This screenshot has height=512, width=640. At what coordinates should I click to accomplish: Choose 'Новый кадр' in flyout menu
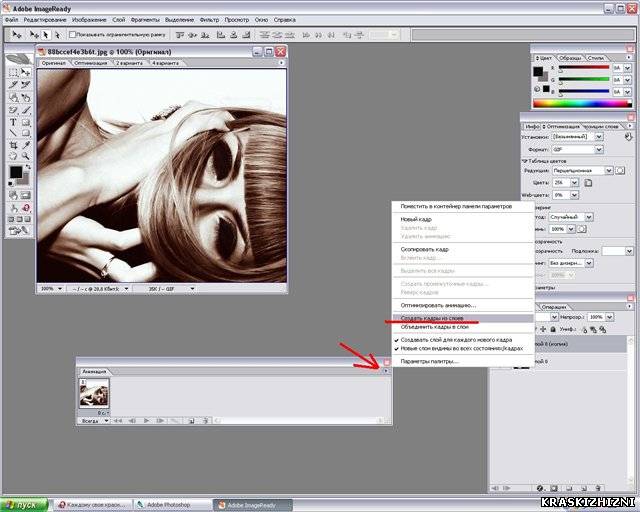(x=416, y=219)
